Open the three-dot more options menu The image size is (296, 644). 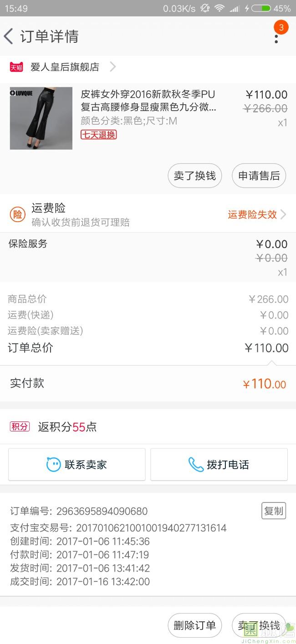click(x=276, y=38)
